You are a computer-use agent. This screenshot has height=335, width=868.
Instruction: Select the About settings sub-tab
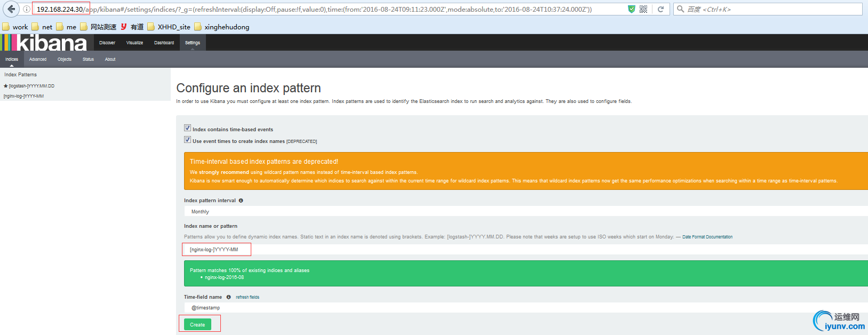click(110, 59)
